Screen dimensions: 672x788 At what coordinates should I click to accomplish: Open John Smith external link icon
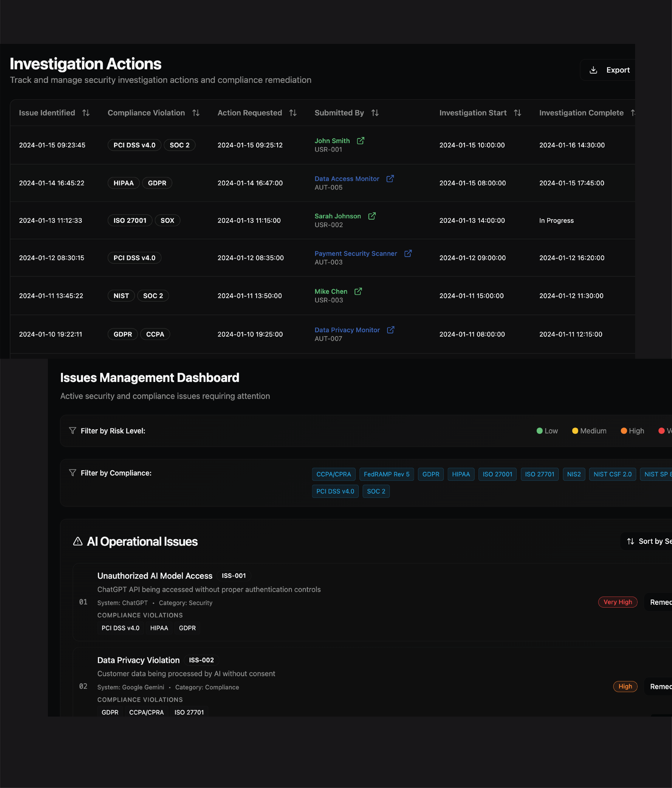360,141
